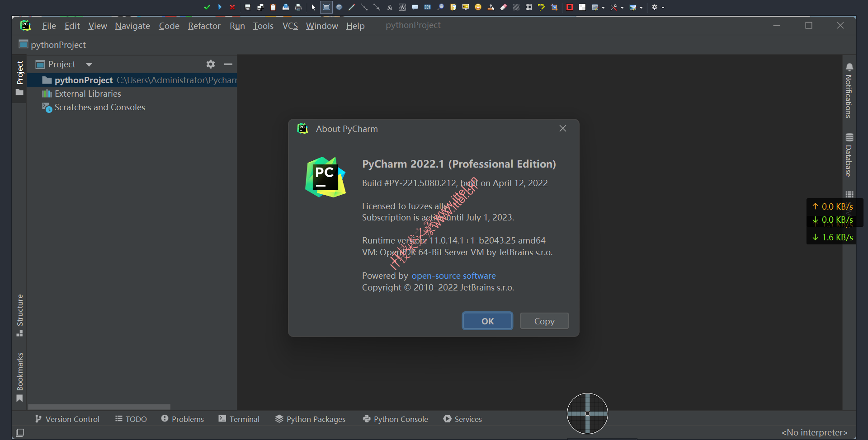Viewport: 868px width, 440px height.
Task: Select the pencil freehand tool
Action: (352, 7)
